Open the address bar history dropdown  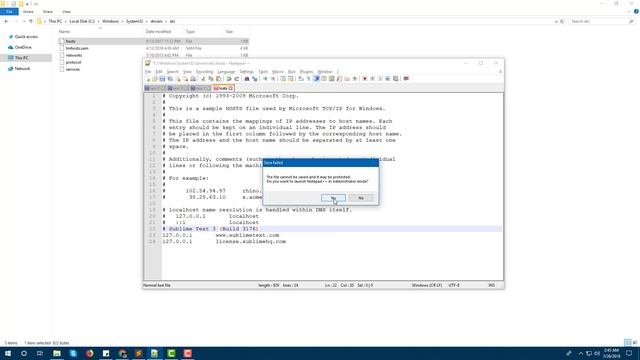pos(556,21)
